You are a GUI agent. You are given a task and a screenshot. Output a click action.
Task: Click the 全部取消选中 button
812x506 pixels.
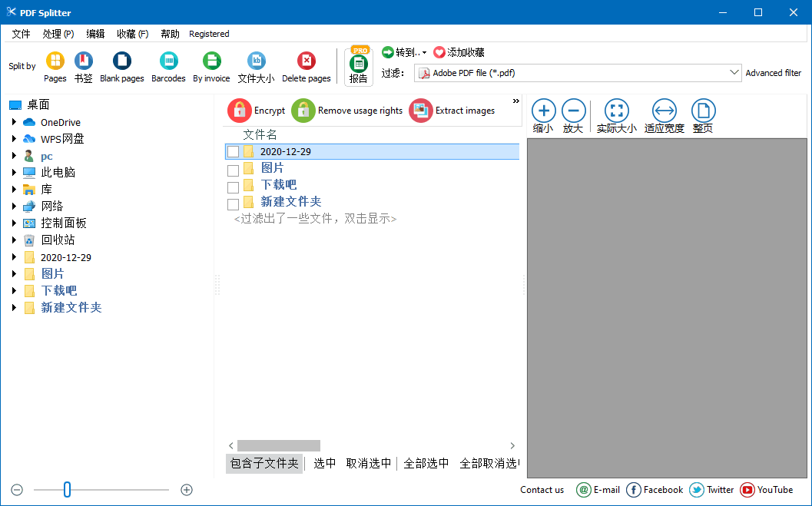point(489,464)
